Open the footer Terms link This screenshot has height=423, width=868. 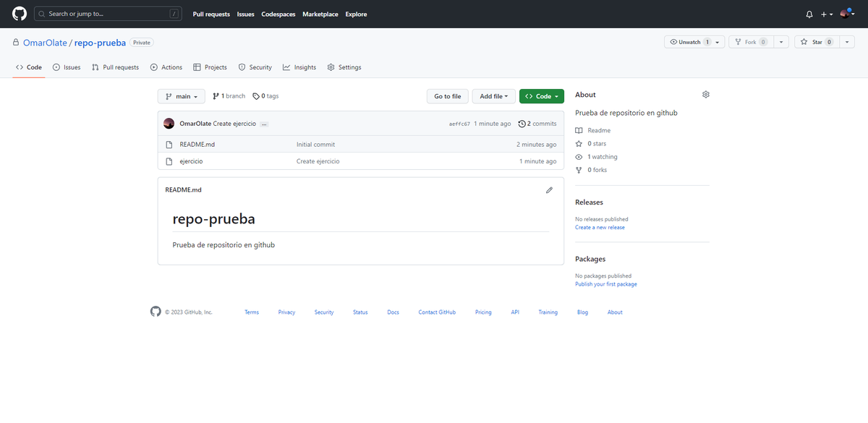pos(252,312)
